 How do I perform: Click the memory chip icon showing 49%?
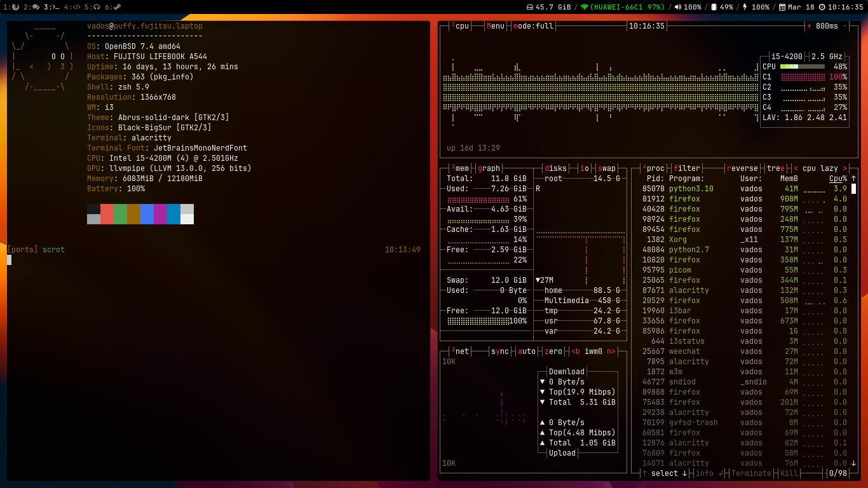point(714,7)
